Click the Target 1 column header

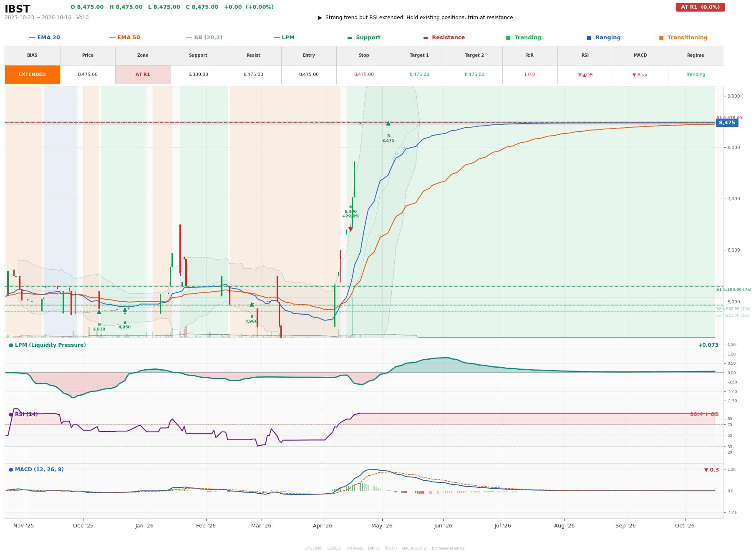(x=419, y=55)
